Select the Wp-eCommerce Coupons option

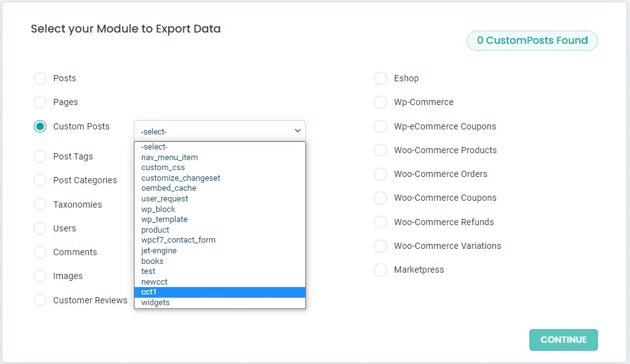tap(380, 126)
